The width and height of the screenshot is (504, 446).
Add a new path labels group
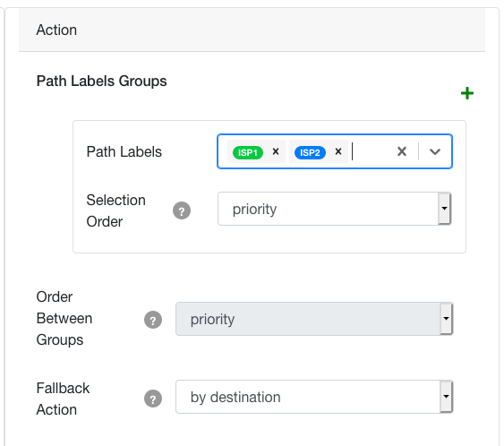(x=466, y=93)
